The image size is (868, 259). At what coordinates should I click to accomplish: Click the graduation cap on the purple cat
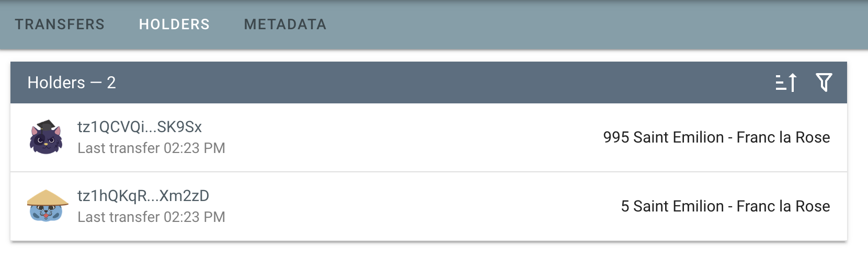pos(46,125)
